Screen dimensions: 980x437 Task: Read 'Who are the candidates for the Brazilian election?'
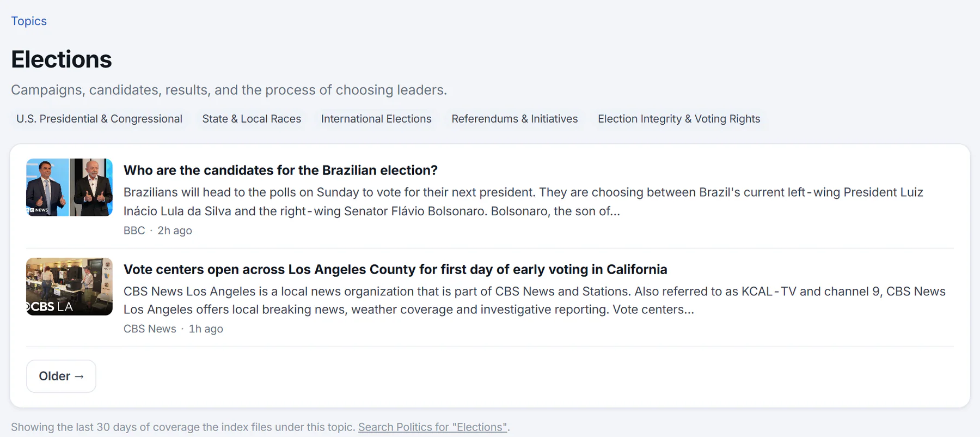280,171
